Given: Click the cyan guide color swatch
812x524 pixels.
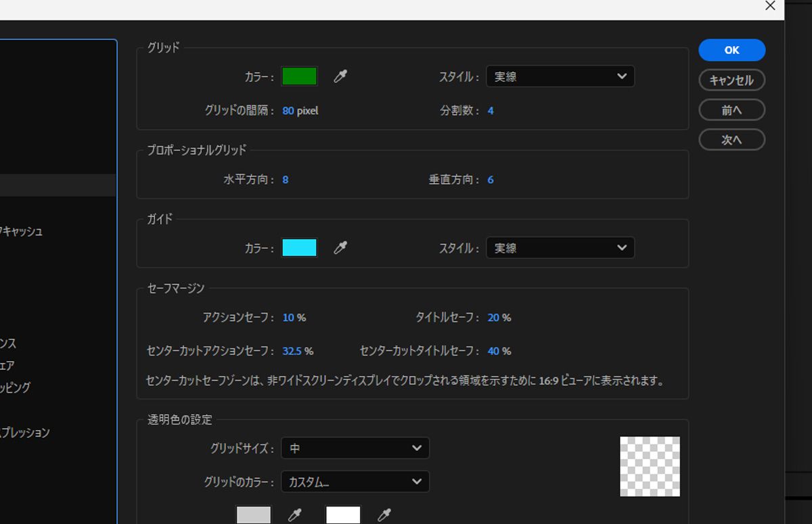Looking at the screenshot, I should pyautogui.click(x=299, y=247).
